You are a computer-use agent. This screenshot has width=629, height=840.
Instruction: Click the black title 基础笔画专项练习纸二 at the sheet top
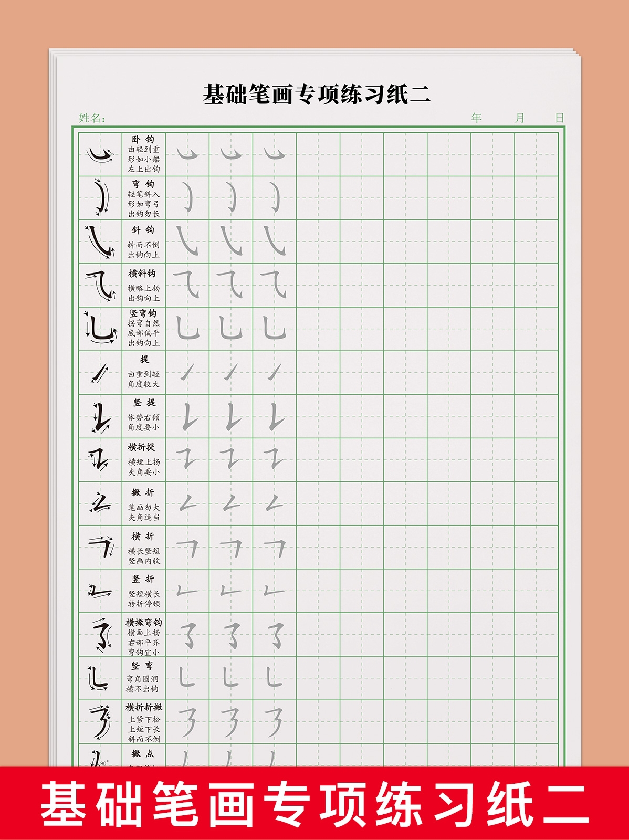point(317,94)
